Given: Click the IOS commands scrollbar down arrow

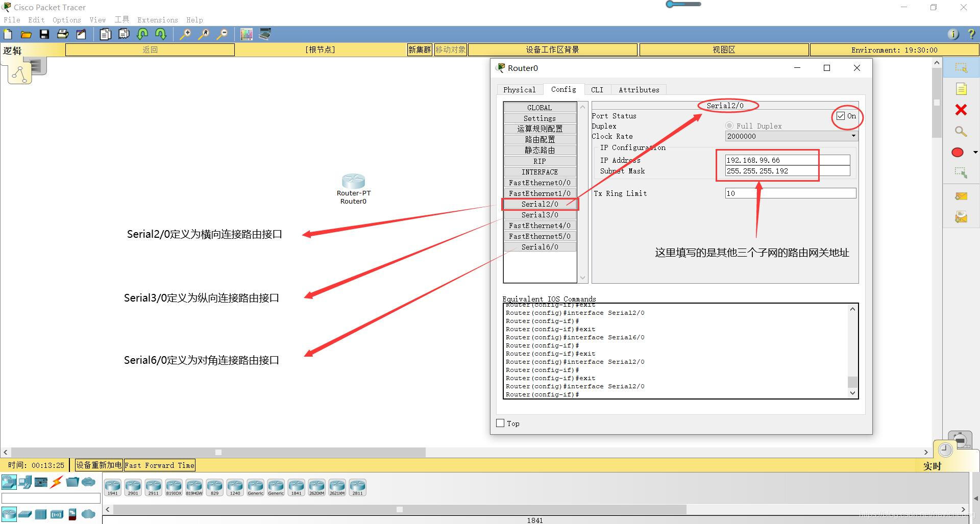Looking at the screenshot, I should 852,393.
